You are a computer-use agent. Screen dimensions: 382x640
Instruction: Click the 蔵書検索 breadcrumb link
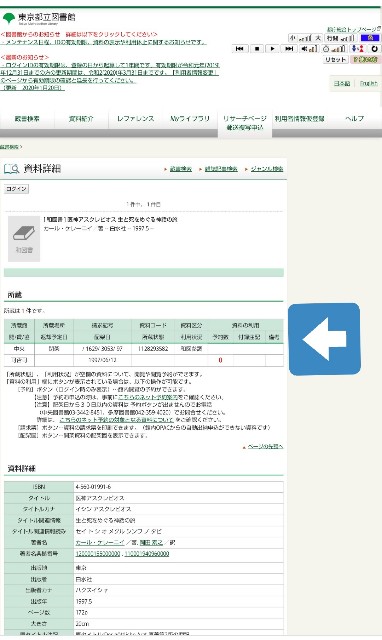coord(10,147)
